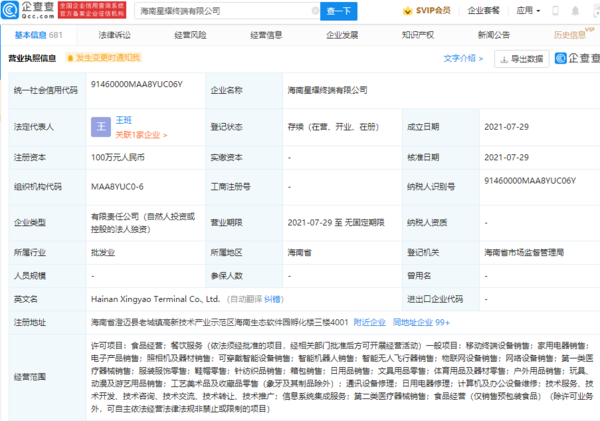Select the organization code MAA8YUC0-6
Image resolution: width=600 pixels, height=421 pixels.
pos(117,187)
